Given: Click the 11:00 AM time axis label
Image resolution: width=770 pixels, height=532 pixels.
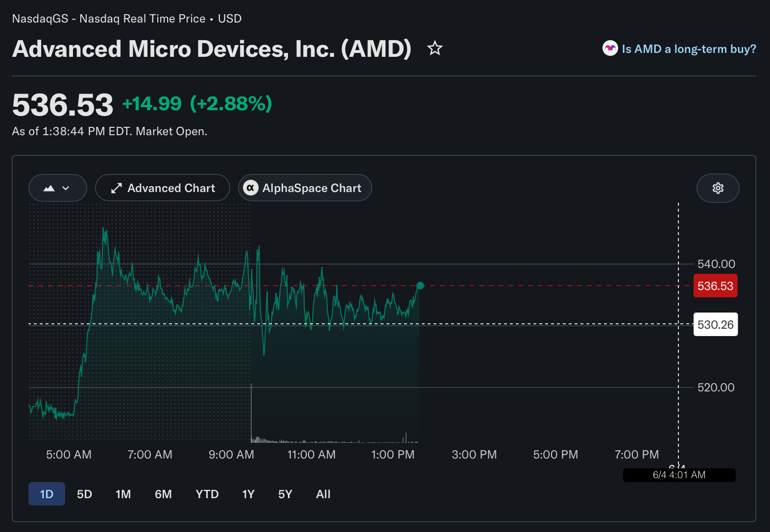Looking at the screenshot, I should coord(312,455).
